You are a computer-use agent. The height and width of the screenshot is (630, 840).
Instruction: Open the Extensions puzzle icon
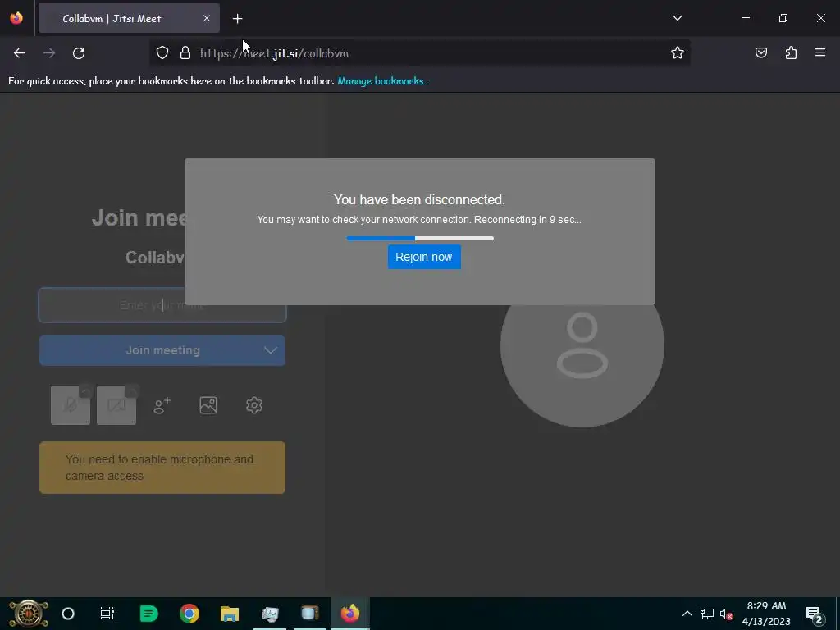(791, 52)
